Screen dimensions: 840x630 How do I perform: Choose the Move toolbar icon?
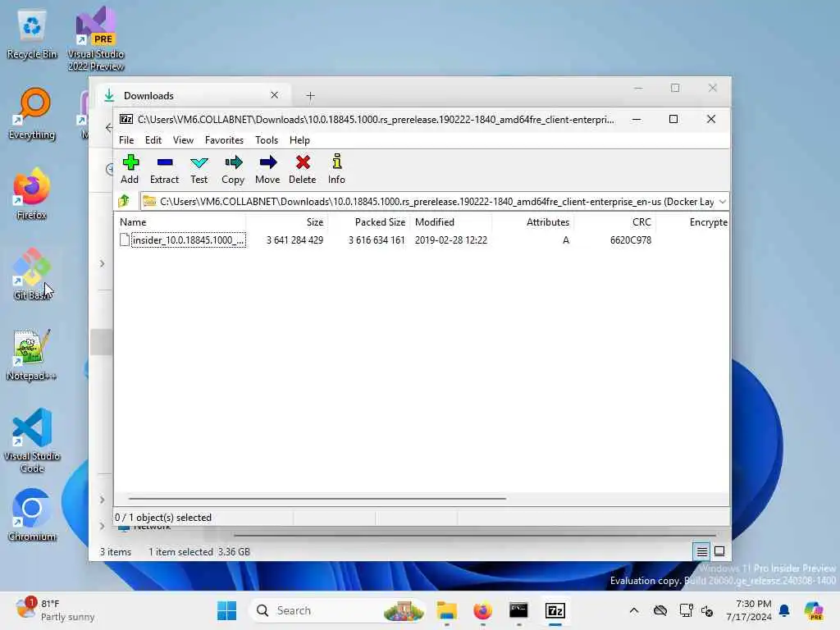(267, 169)
